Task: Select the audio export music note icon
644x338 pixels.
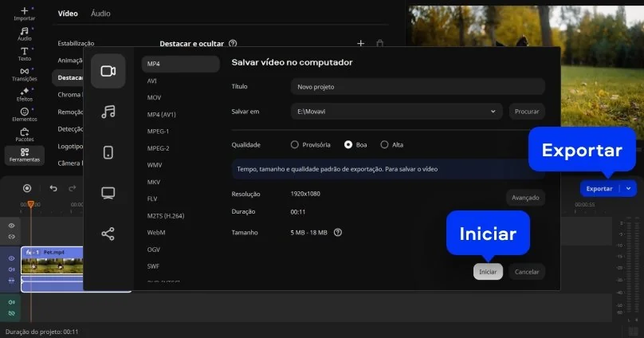Action: [x=108, y=112]
